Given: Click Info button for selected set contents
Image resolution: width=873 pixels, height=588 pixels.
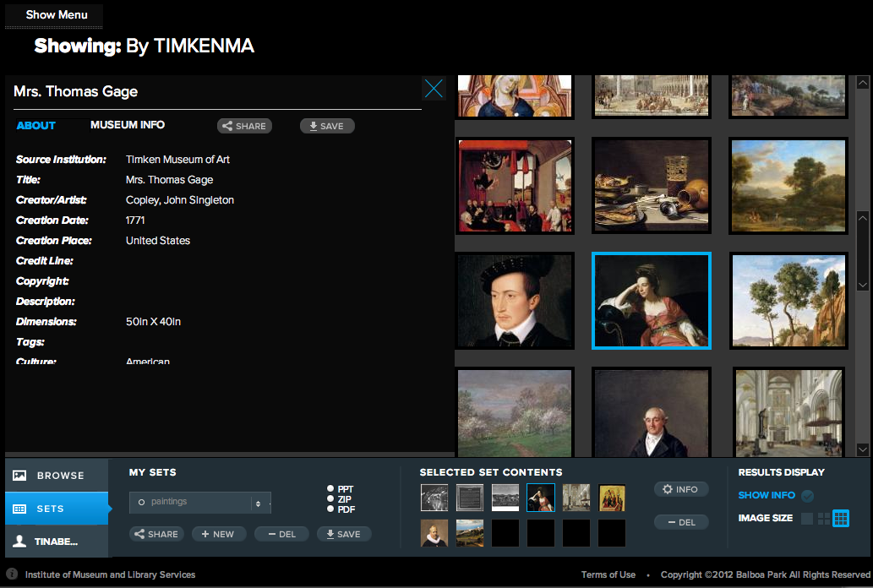Looking at the screenshot, I should (x=681, y=489).
